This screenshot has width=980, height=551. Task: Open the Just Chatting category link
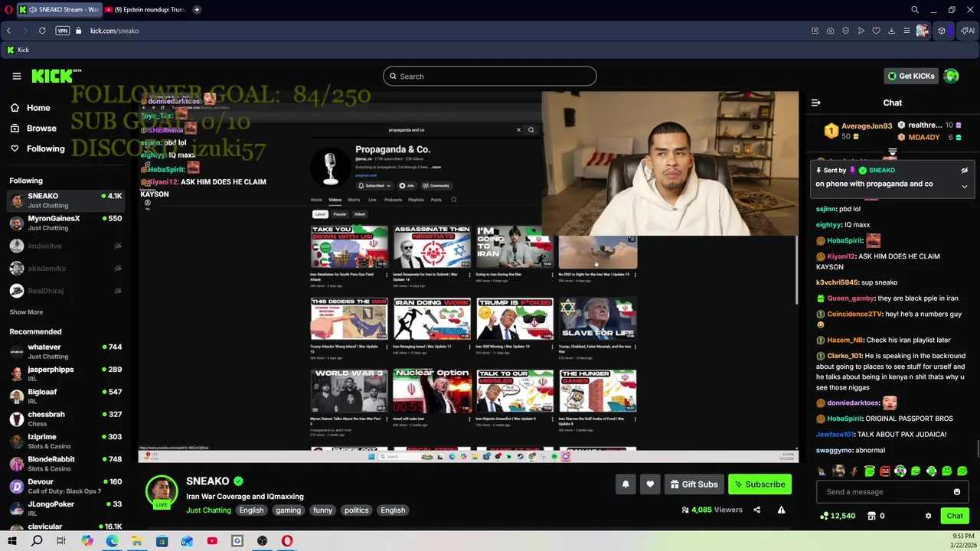208,510
